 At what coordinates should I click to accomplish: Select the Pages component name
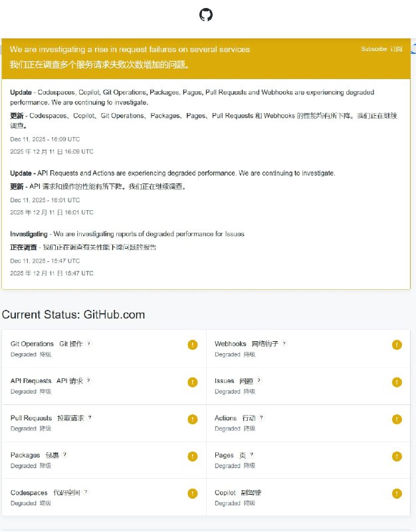224,456
